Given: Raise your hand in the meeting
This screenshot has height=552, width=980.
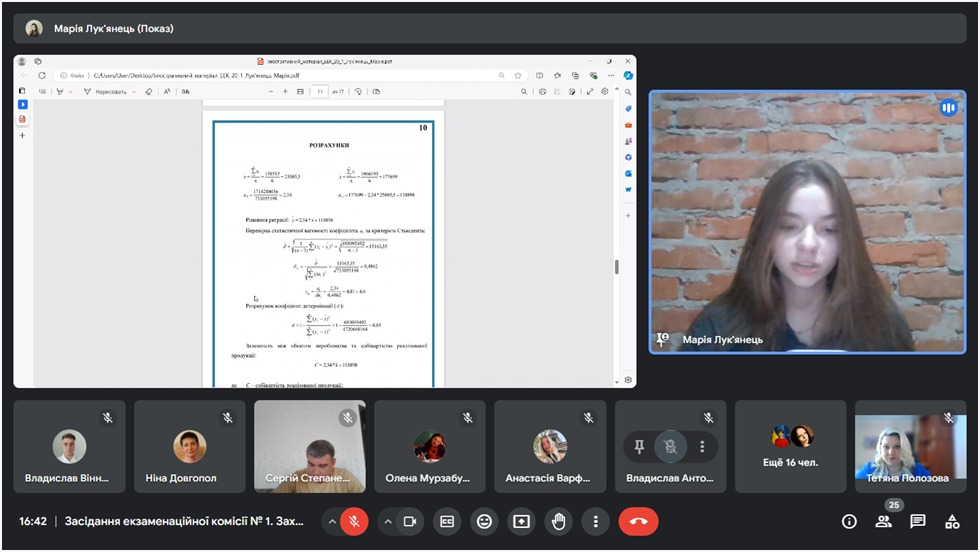Looking at the screenshot, I should pyautogui.click(x=558, y=521).
